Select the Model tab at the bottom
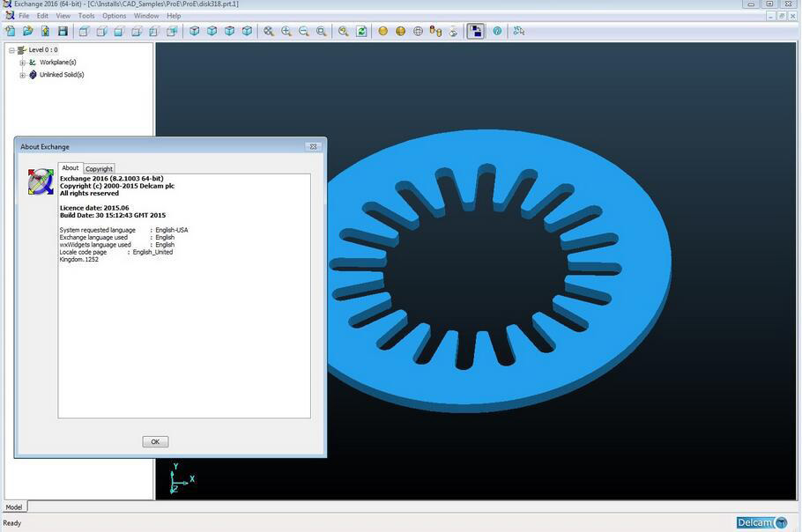The image size is (802, 532). pos(14,506)
